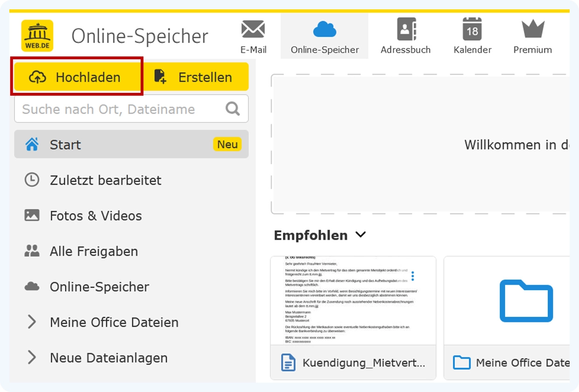This screenshot has height=392, width=579.
Task: Expand Meine Office Dateien in sidebar
Action: [x=32, y=322]
